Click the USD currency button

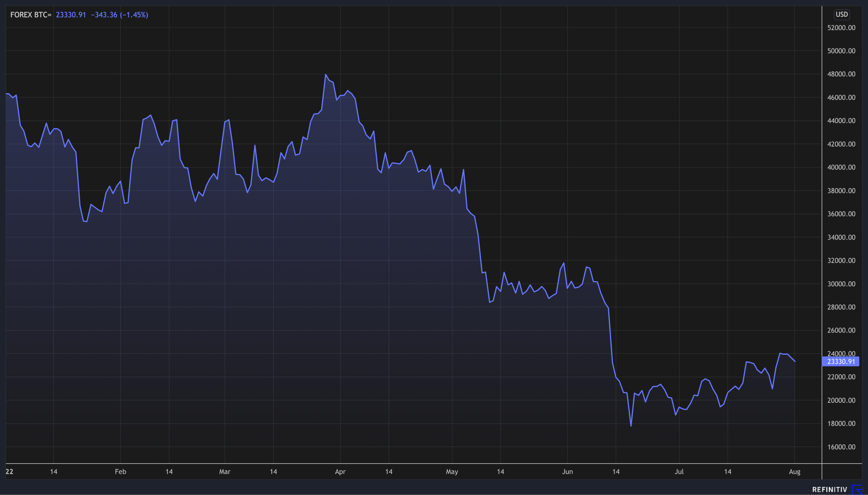coord(842,14)
